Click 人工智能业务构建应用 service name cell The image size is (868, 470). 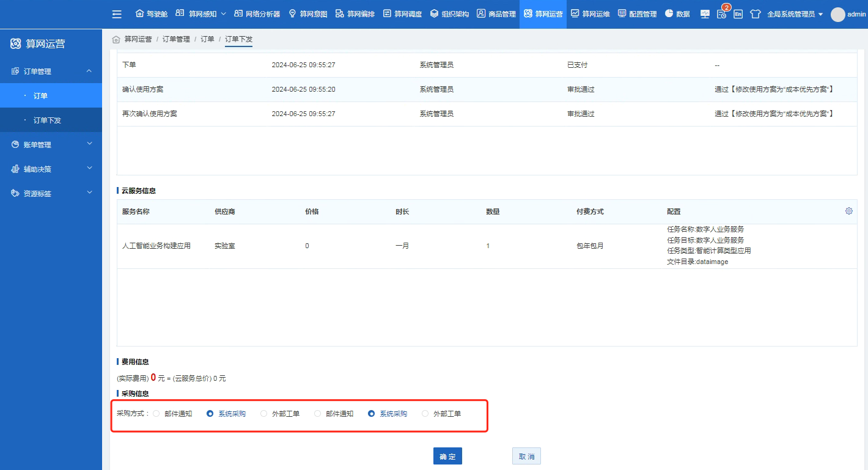pos(156,246)
